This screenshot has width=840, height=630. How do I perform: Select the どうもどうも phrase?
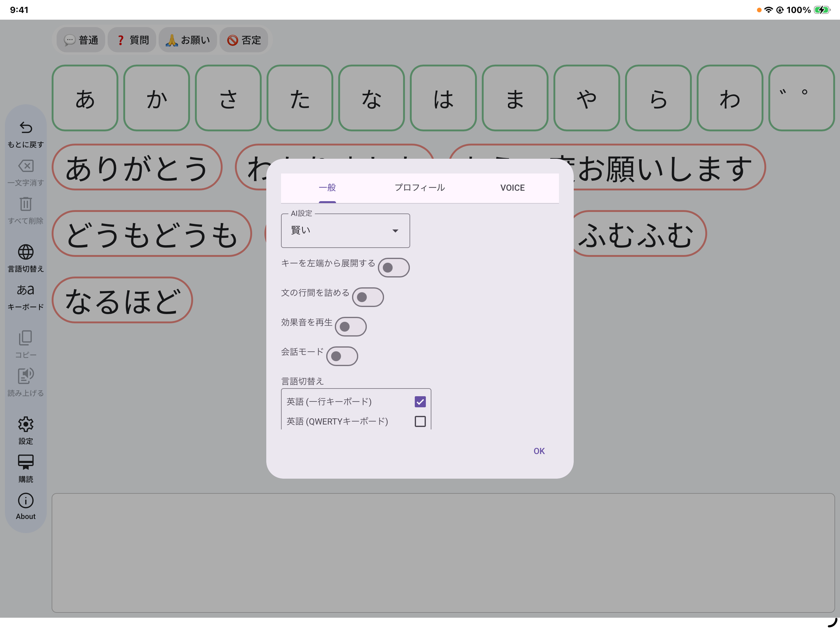pyautogui.click(x=152, y=234)
